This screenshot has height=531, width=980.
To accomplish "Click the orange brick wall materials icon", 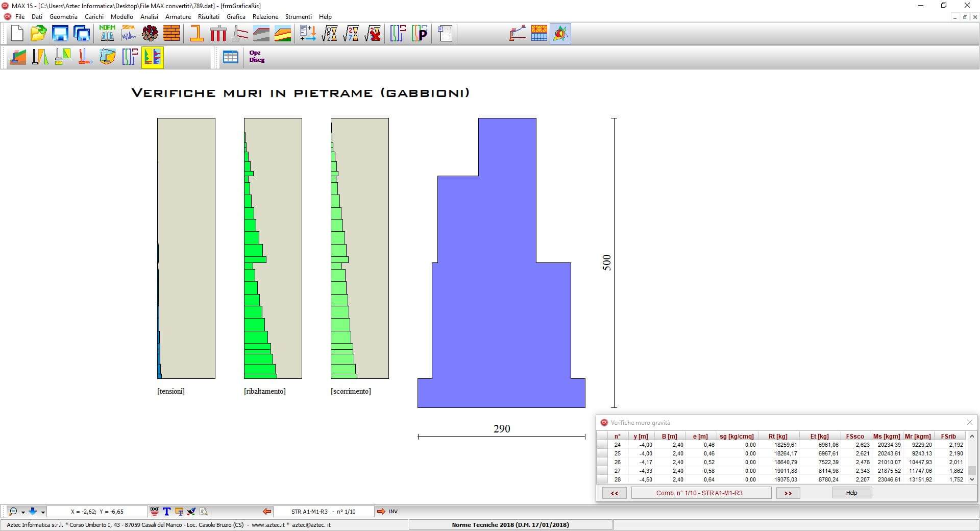I will (171, 34).
